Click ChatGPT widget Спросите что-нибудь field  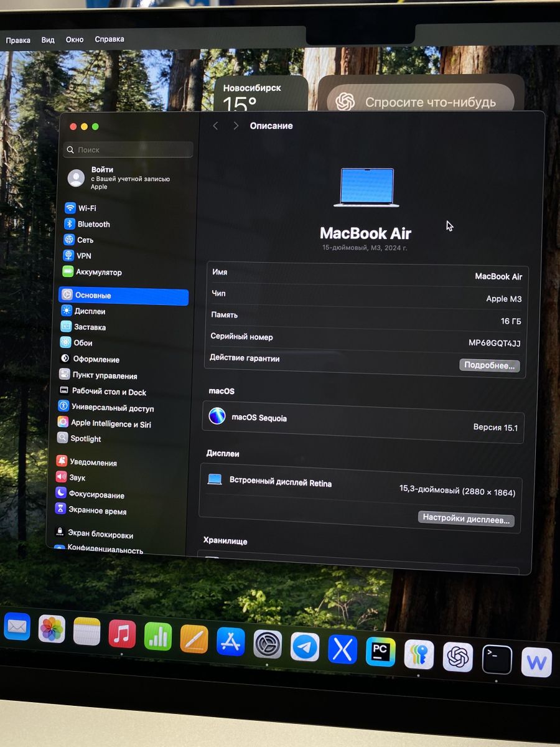click(421, 102)
